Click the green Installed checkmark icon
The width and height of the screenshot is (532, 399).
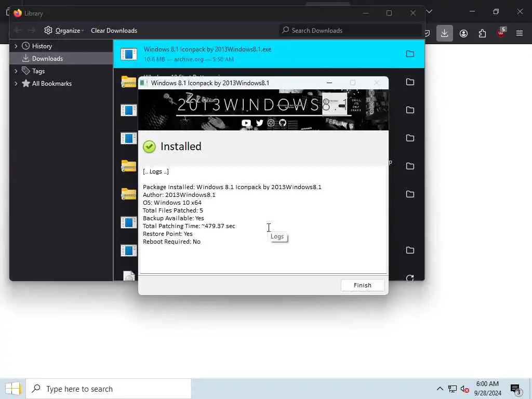(149, 147)
